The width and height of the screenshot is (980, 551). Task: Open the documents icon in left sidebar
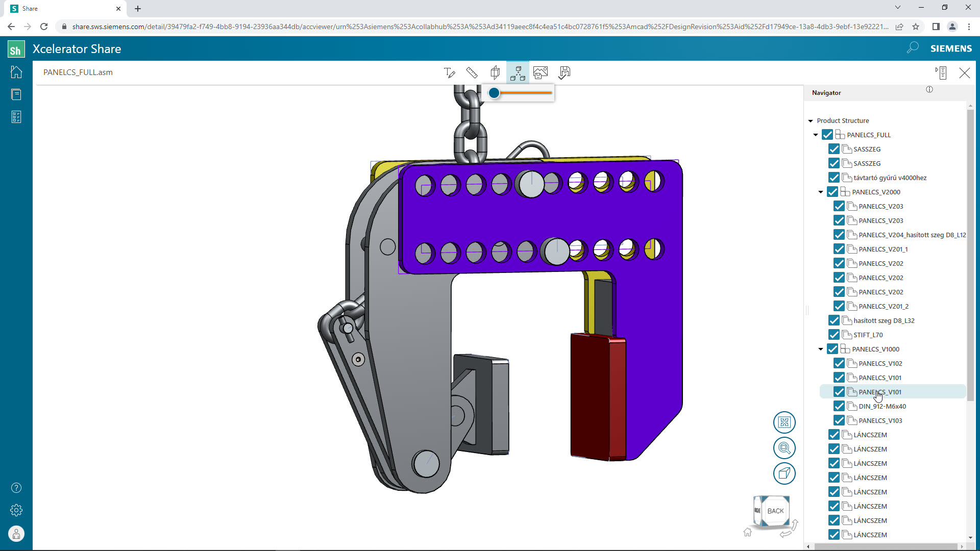pyautogui.click(x=16, y=94)
